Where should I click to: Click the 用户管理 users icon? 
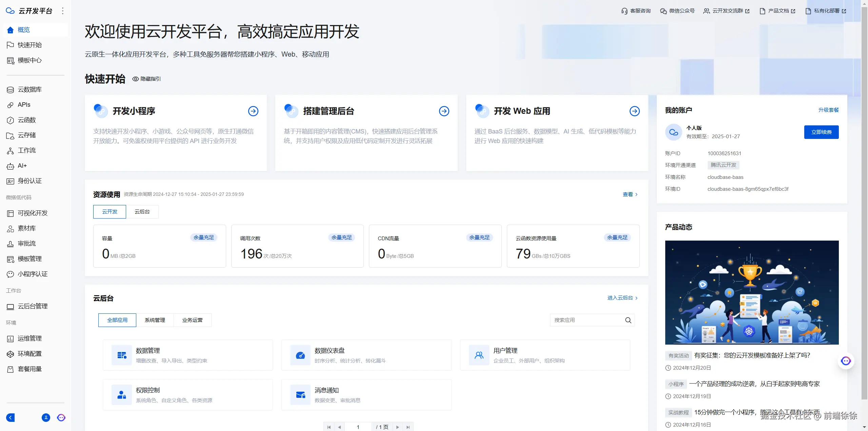(x=479, y=355)
